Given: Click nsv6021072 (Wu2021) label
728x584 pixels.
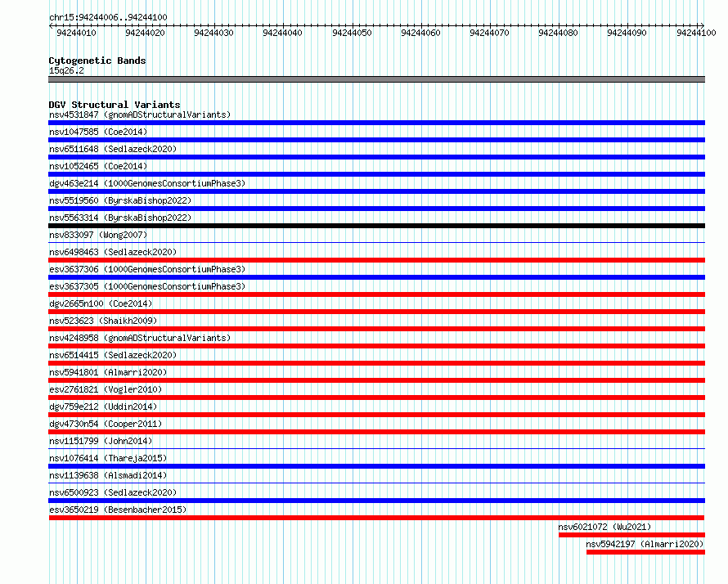Looking at the screenshot, I should click(x=604, y=527).
